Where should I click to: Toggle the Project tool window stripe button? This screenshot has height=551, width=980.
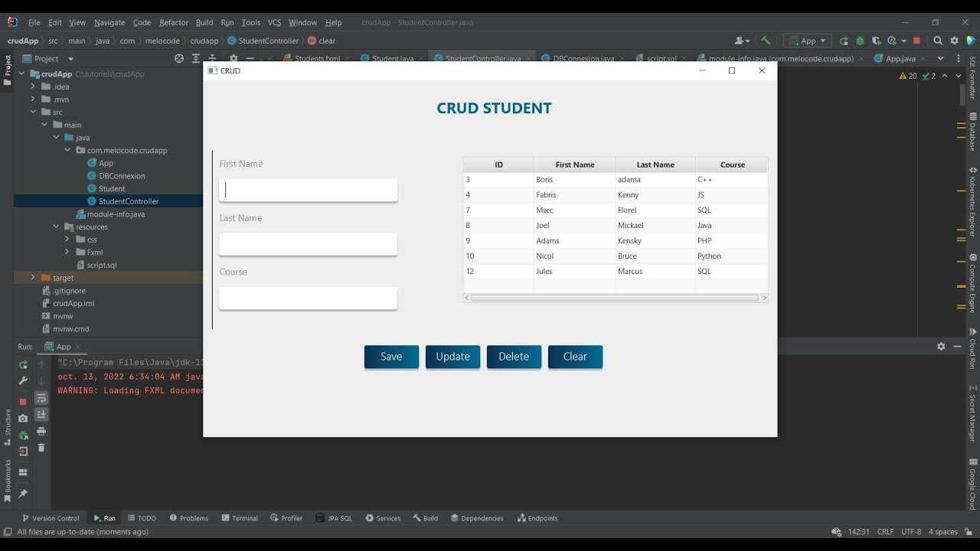(7, 70)
